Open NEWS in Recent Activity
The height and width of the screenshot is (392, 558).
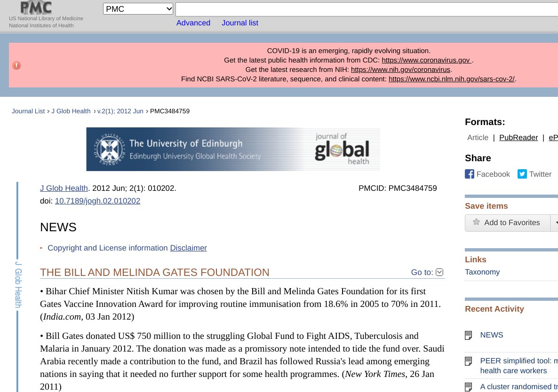[492, 335]
